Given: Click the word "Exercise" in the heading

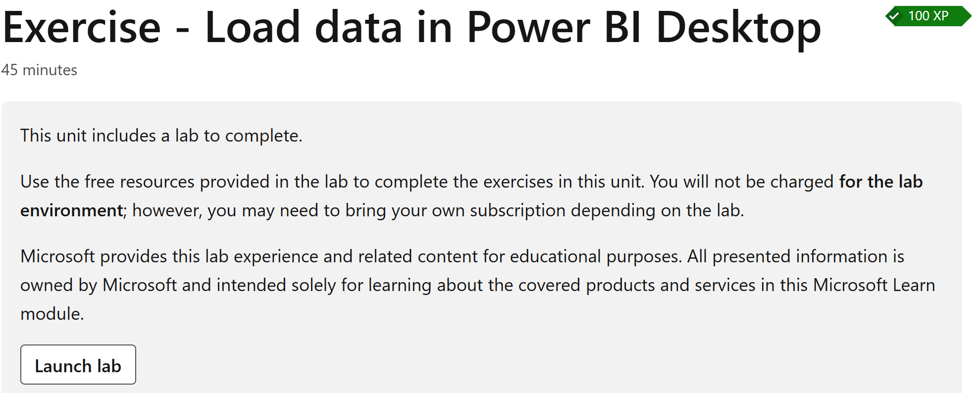Looking at the screenshot, I should (82, 27).
